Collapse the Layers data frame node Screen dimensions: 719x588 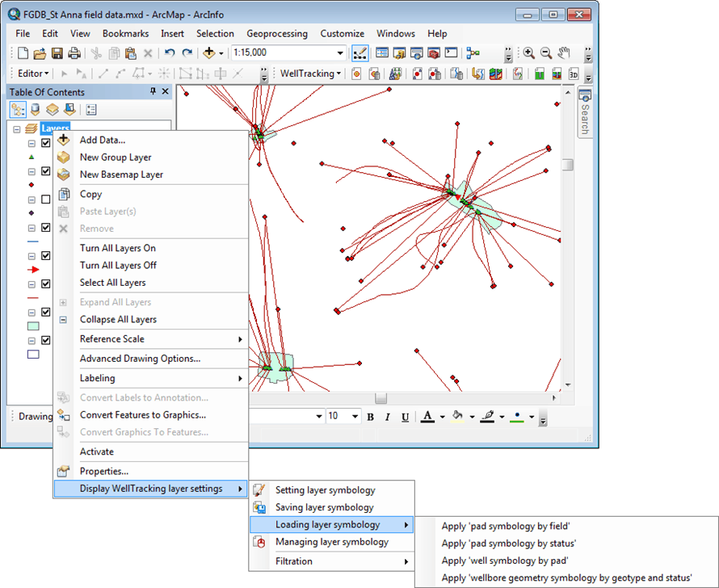17,129
